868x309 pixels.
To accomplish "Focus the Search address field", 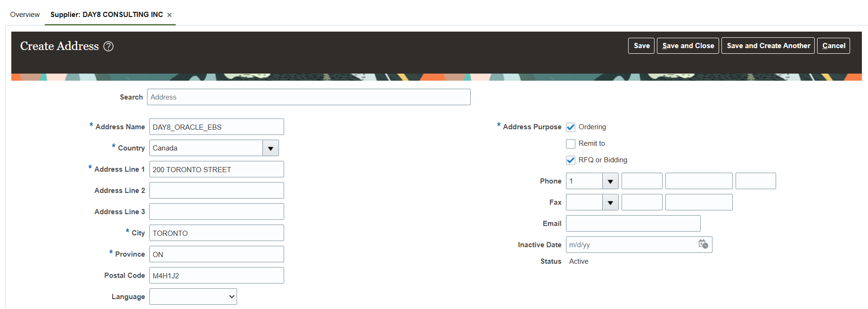I will pos(309,97).
